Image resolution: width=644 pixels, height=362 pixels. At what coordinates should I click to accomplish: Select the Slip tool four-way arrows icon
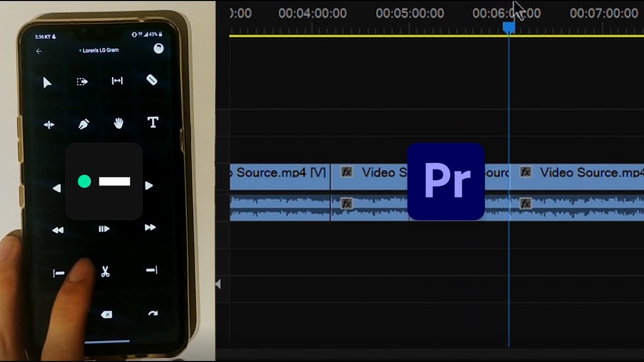point(49,125)
